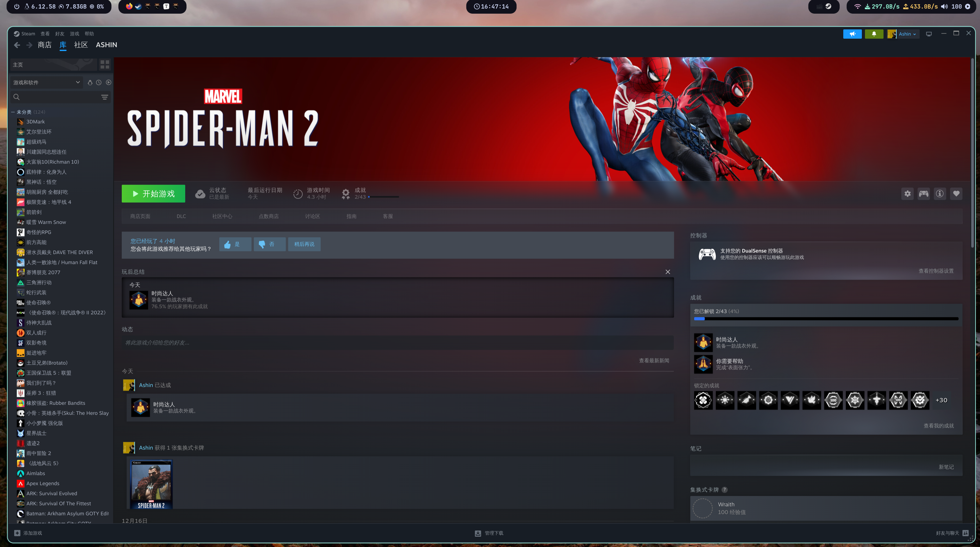980x547 pixels.
Task: Open the 好友 (Friends) menu
Action: click(60, 34)
